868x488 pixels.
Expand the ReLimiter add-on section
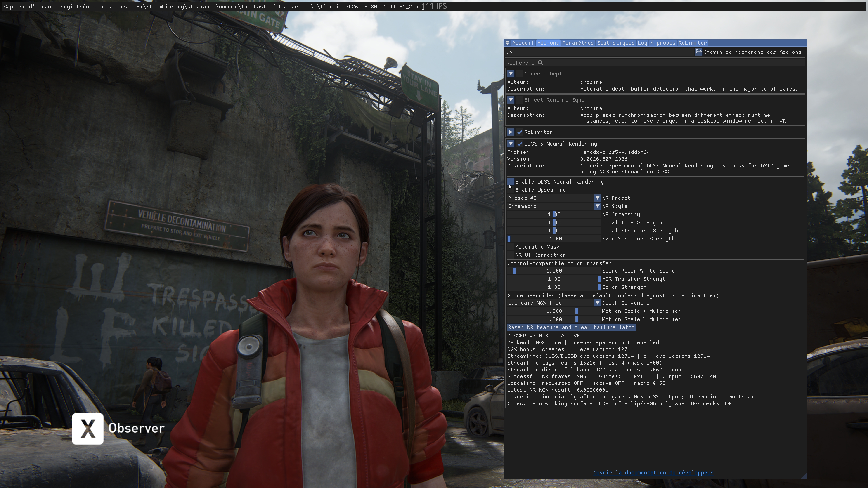[x=511, y=132]
